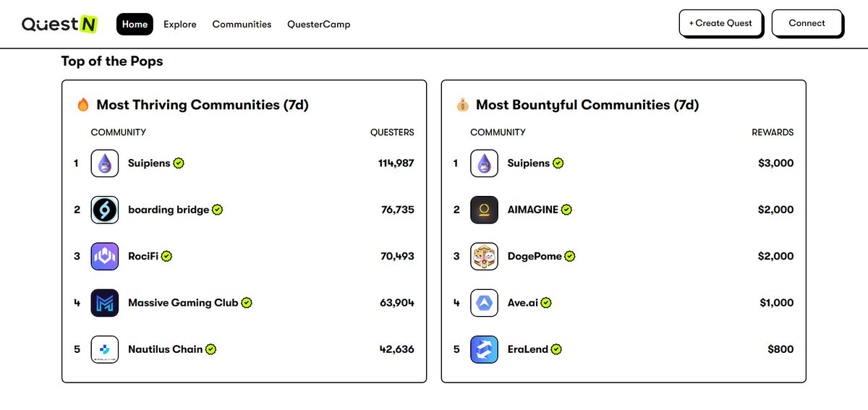This screenshot has height=410, width=868.
Task: Navigate to QuesterCamp
Action: coord(319,24)
